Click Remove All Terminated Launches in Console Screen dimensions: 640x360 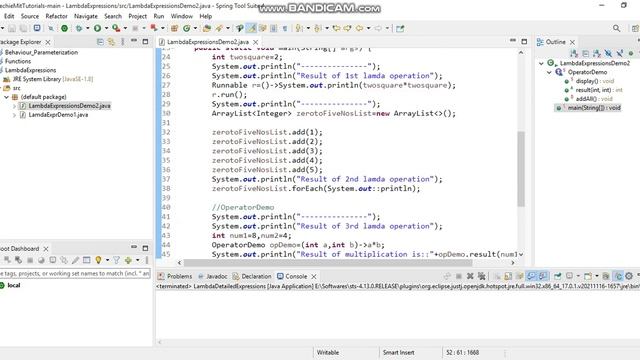(482, 276)
